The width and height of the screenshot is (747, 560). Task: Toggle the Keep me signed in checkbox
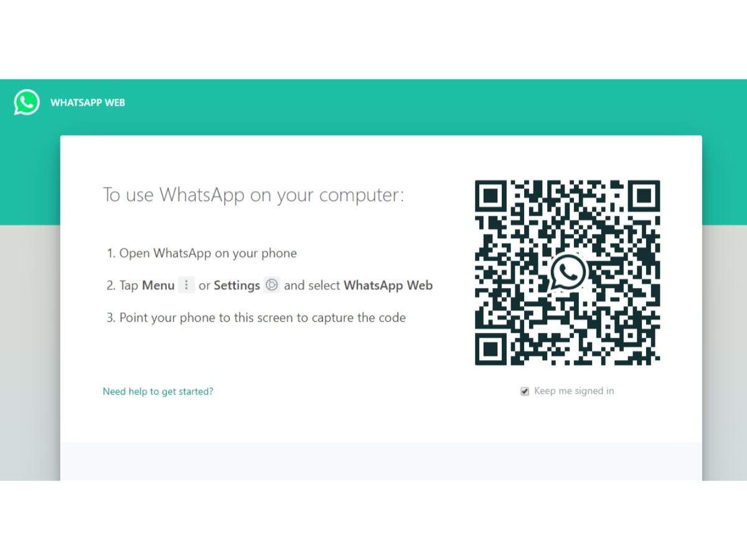point(525,391)
